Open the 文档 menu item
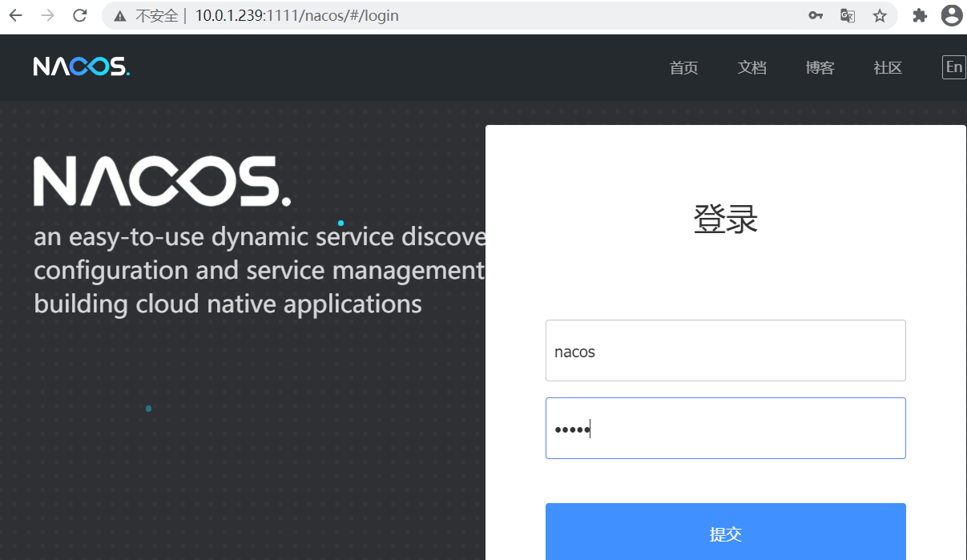 (751, 68)
